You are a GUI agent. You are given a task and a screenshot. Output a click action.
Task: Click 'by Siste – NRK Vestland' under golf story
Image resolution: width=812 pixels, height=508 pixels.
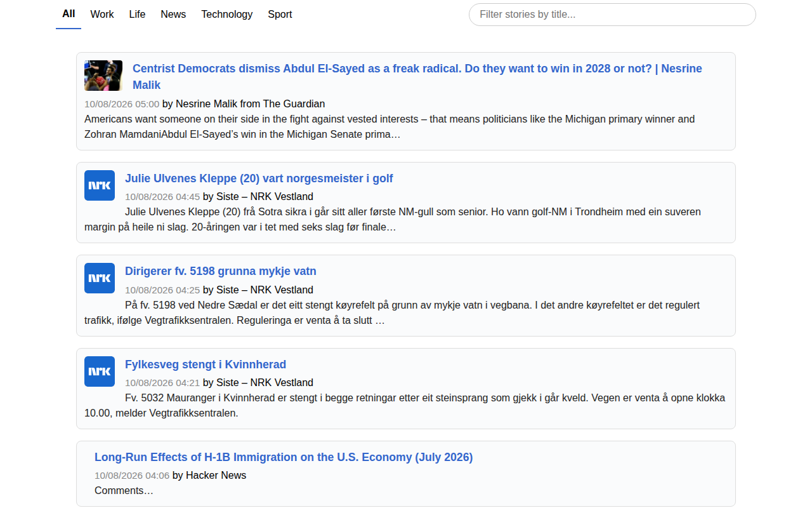[x=258, y=197]
